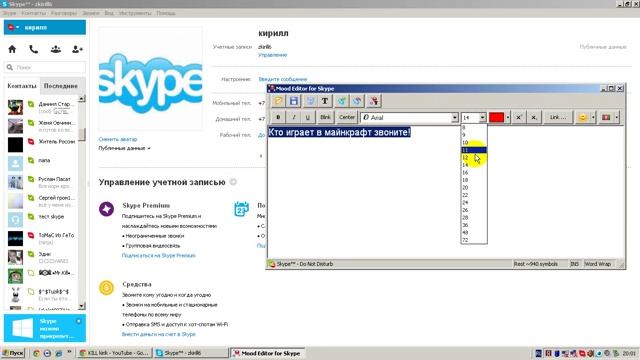This screenshot has width=640, height=360.
Task: Click the Skype profile avatar image
Action: 151,79
